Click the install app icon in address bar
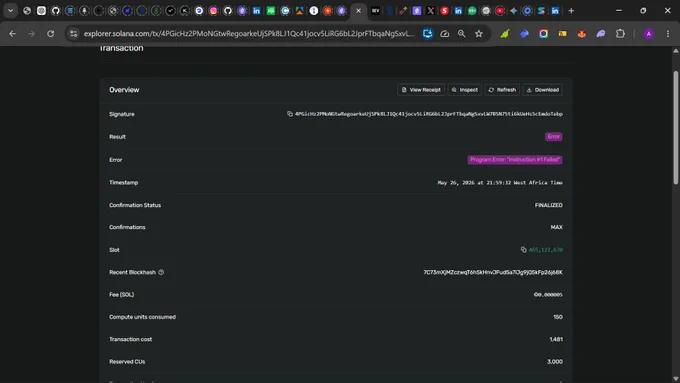 428,33
